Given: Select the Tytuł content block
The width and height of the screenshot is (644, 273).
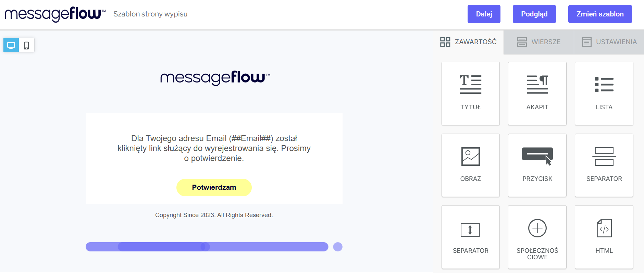Looking at the screenshot, I should coord(470,93).
